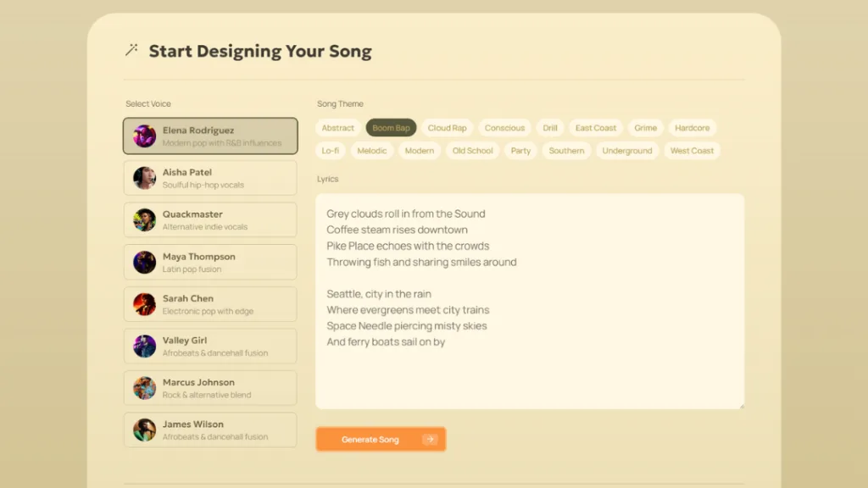Click Marcus Johnson's avatar

click(144, 388)
